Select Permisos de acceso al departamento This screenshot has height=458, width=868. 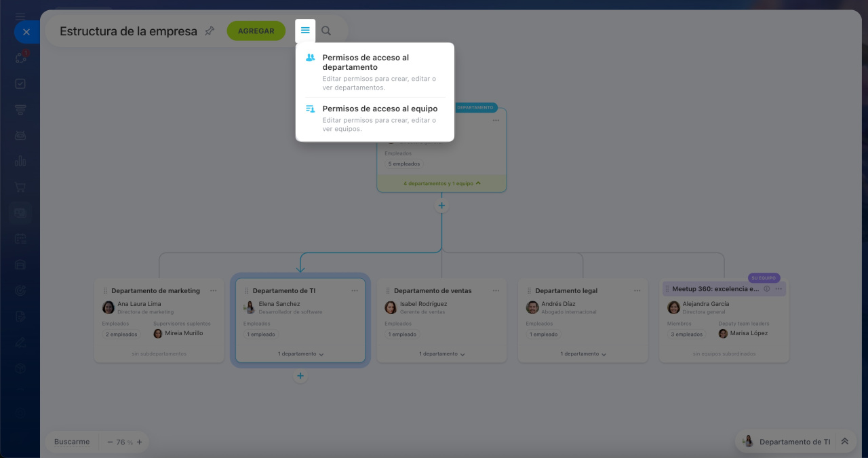(x=374, y=72)
